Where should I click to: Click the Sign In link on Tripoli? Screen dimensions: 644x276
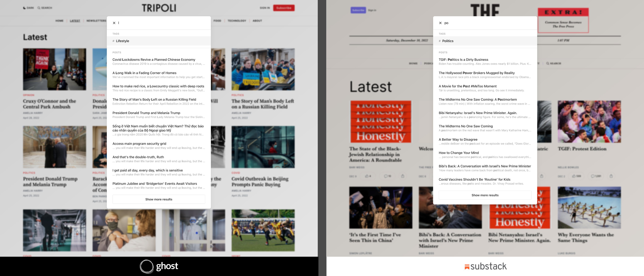(264, 8)
